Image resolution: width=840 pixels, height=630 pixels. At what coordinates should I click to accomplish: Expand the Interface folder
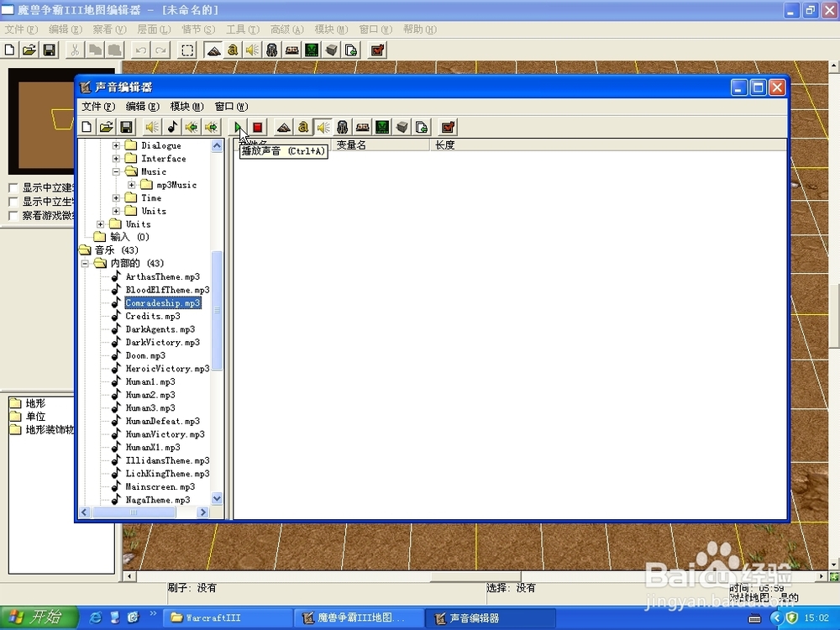tap(116, 159)
